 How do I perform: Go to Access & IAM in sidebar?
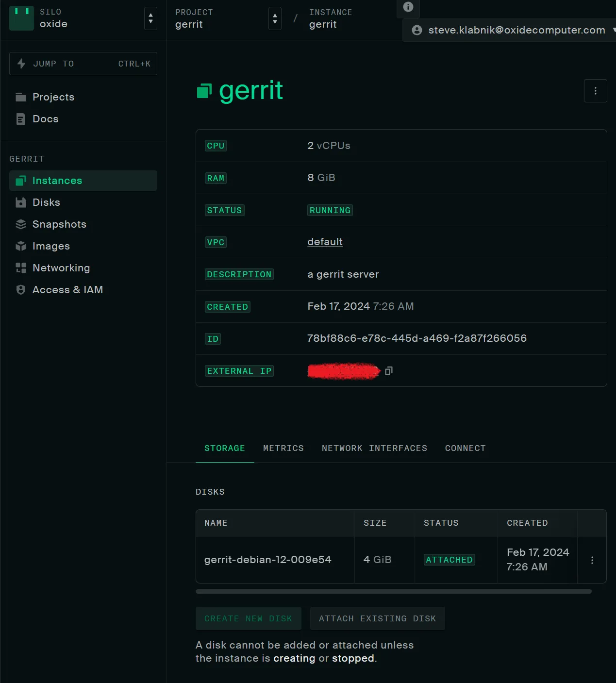click(83, 290)
